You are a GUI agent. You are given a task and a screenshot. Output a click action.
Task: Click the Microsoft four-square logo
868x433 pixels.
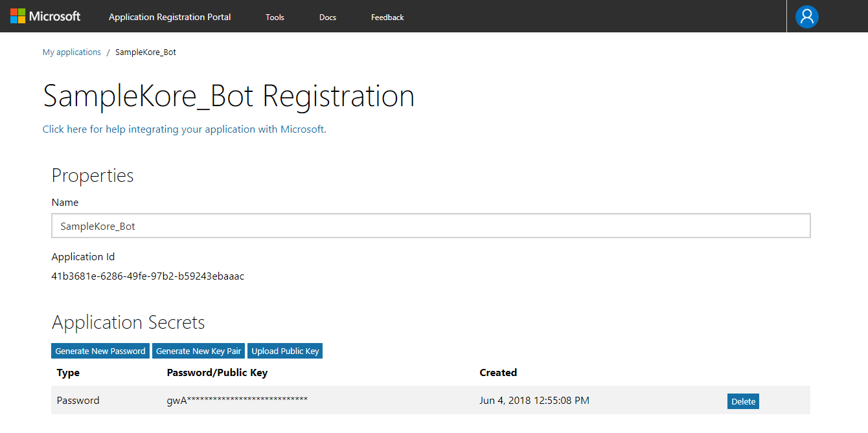click(x=17, y=16)
